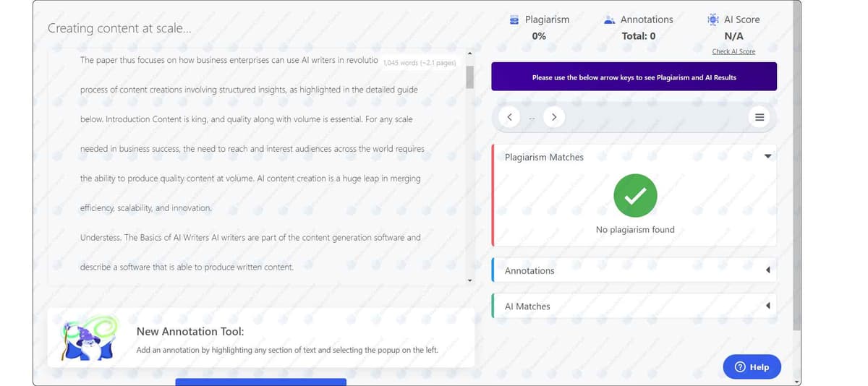This screenshot has width=868, height=386.
Task: Open the Check AI Score link
Action: tap(733, 51)
